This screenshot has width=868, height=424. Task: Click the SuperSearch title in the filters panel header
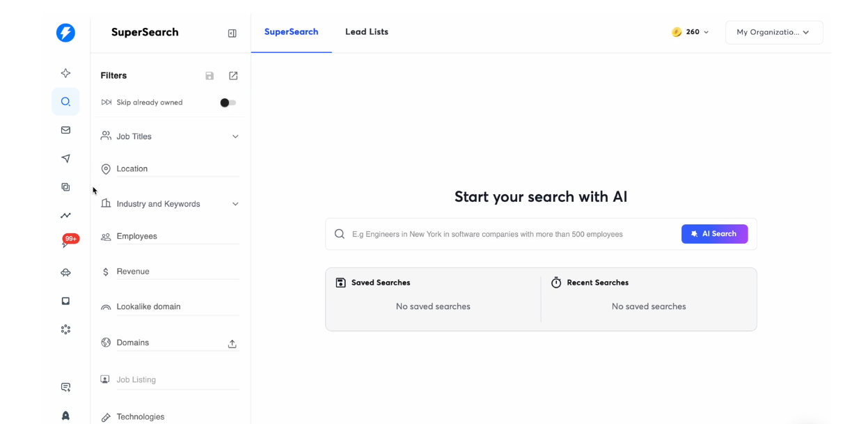coord(145,32)
